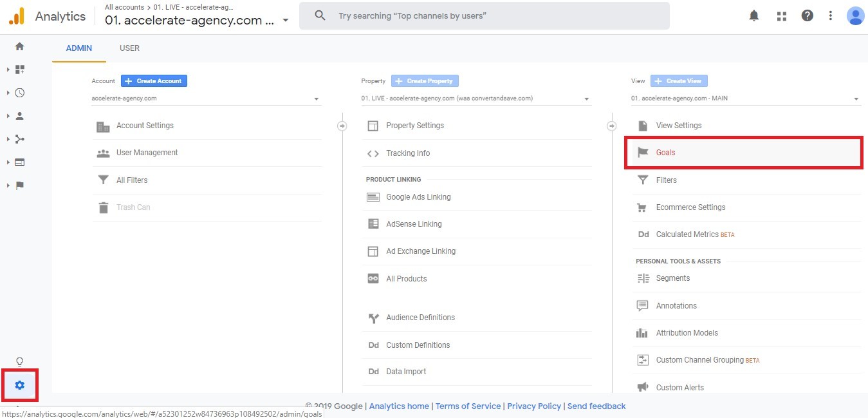Click the Attribution Models bar chart icon
868x418 pixels.
coord(642,333)
